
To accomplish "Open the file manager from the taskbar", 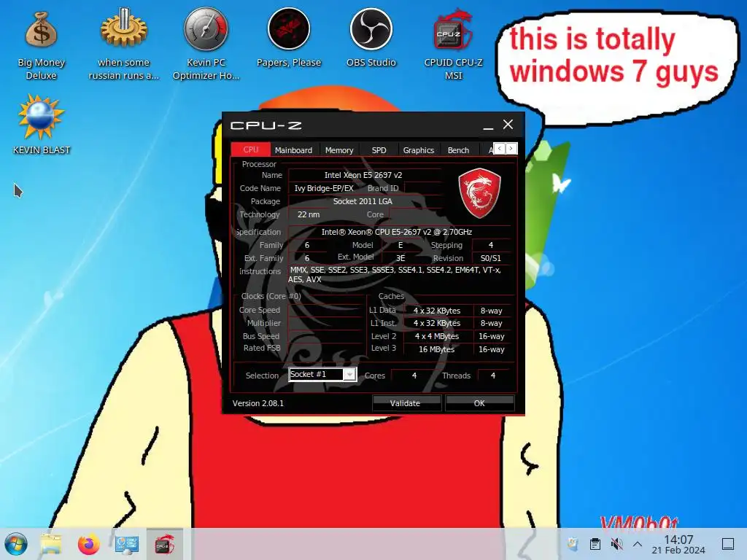I will pyautogui.click(x=51, y=544).
